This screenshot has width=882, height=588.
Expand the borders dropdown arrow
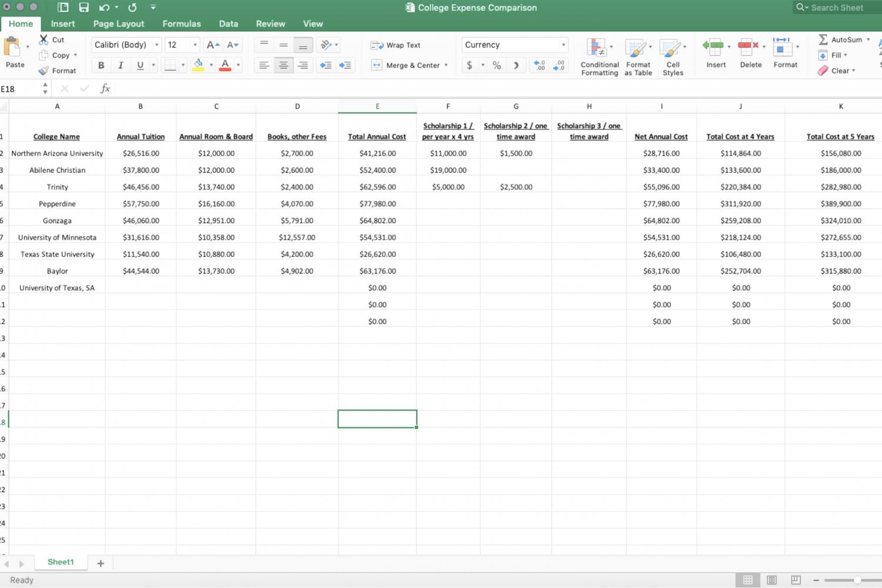tap(183, 65)
